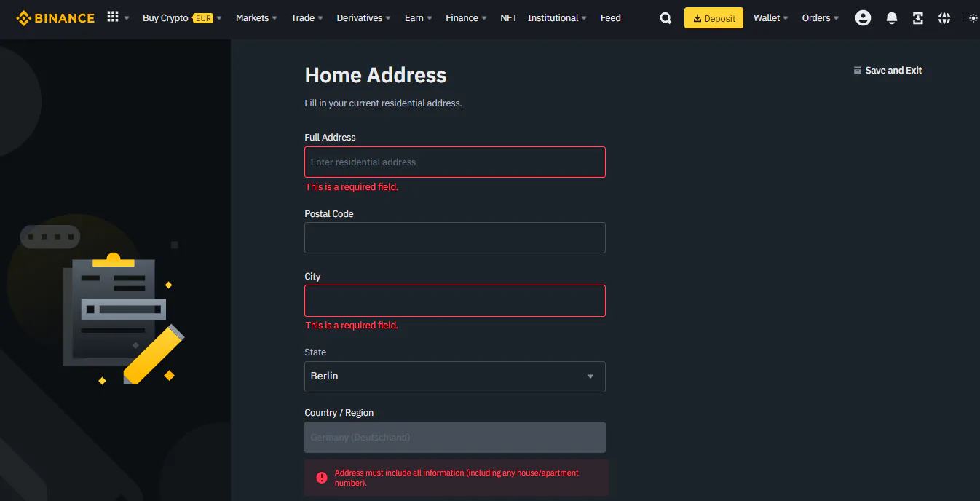The image size is (980, 501).
Task: Click the Deposit button
Action: (714, 18)
